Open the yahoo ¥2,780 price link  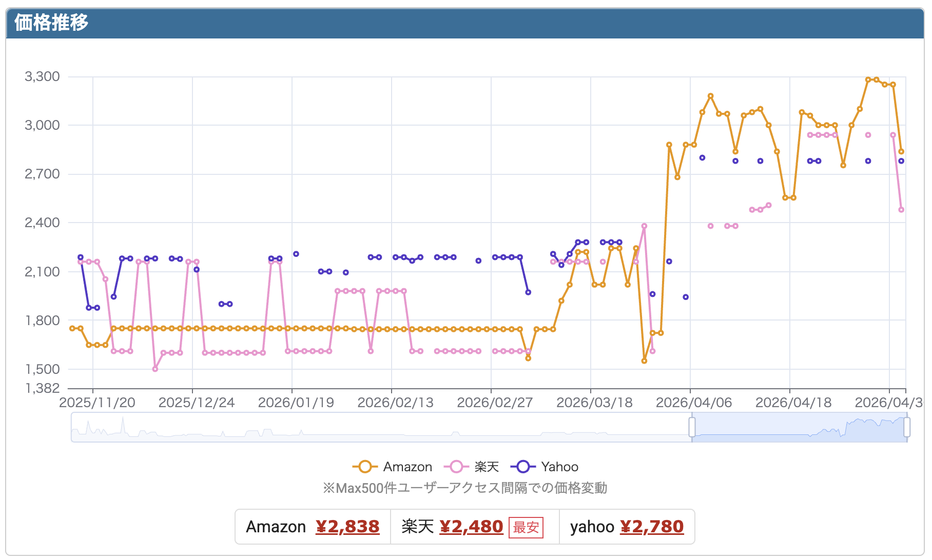(652, 527)
